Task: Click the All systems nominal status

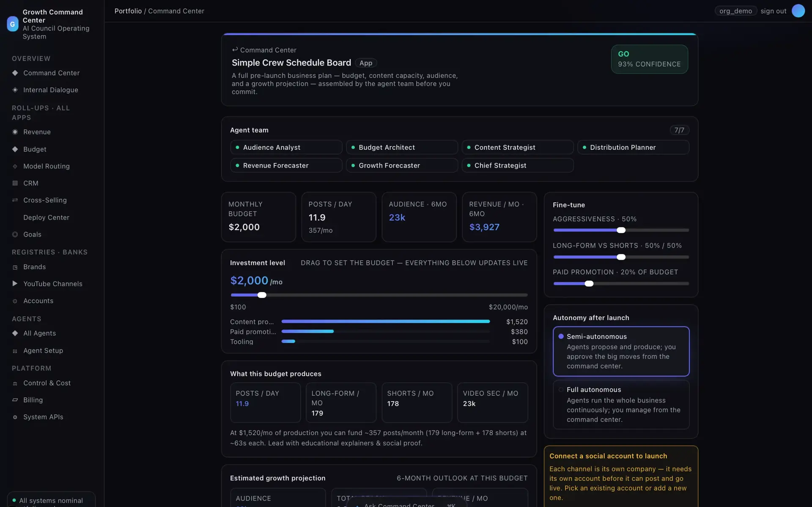Action: pyautogui.click(x=51, y=500)
